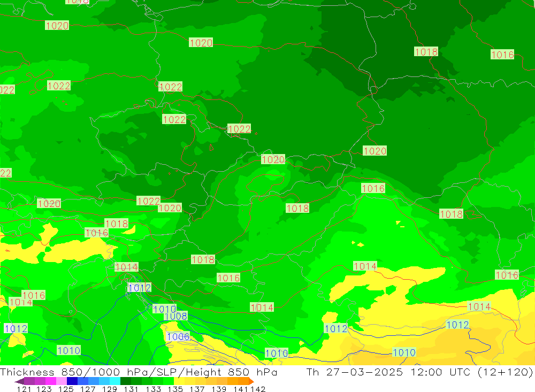Viewport: 535px width, 392px height.
Task: Click the light pink legend swatch
Action: (62, 381)
